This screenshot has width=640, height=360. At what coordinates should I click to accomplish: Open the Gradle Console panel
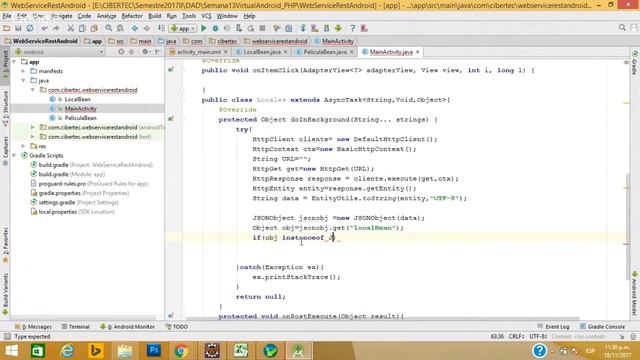(602, 327)
